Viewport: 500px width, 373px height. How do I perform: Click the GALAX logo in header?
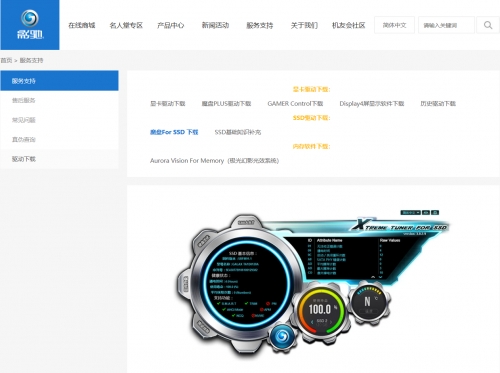click(x=30, y=25)
